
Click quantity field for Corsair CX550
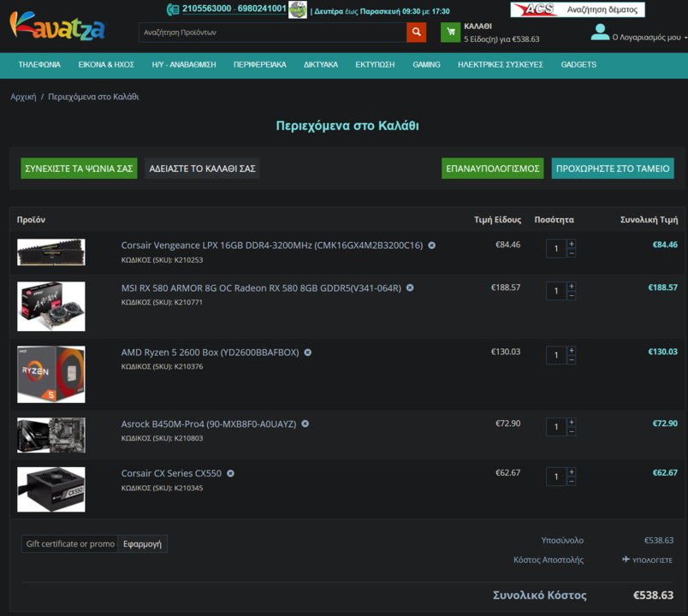[x=556, y=477]
